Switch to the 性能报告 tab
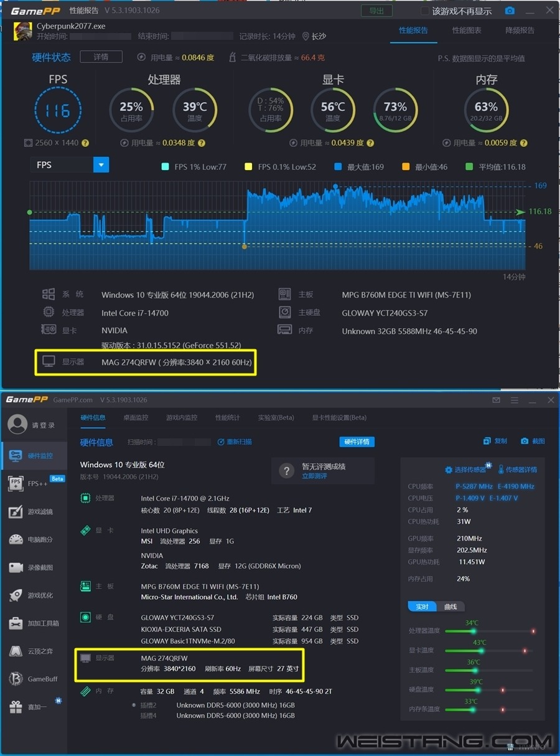This screenshot has height=756, width=560. pos(413,30)
